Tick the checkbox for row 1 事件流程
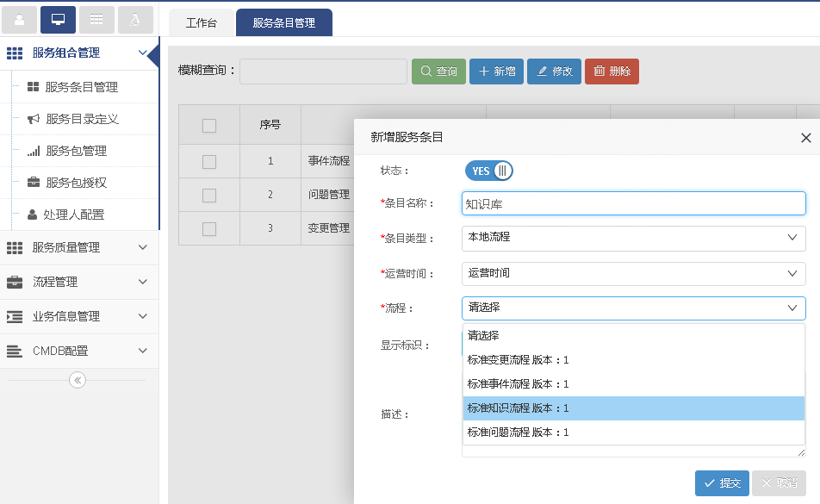 pos(209,161)
